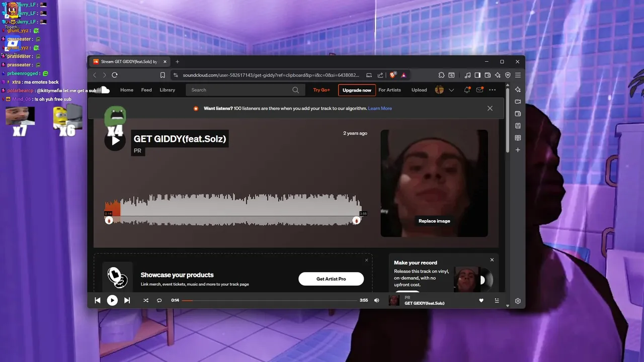Open the next-up queue icon

click(497, 301)
